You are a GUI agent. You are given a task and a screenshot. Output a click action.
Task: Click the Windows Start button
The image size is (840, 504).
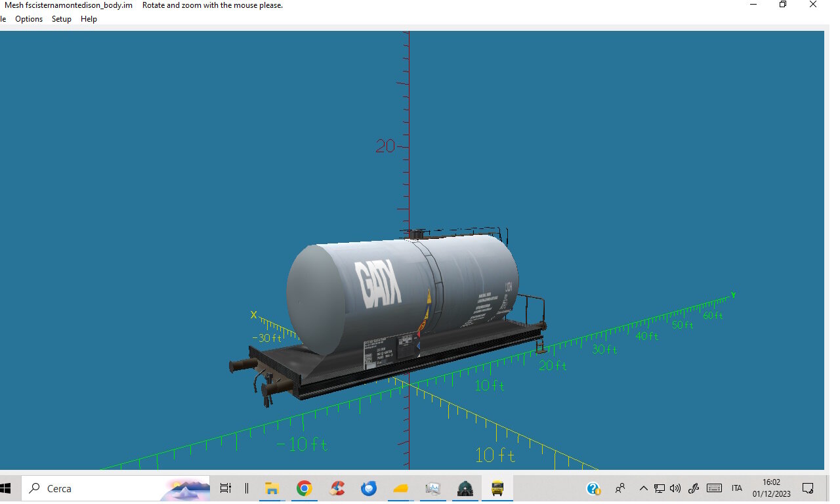(7, 488)
